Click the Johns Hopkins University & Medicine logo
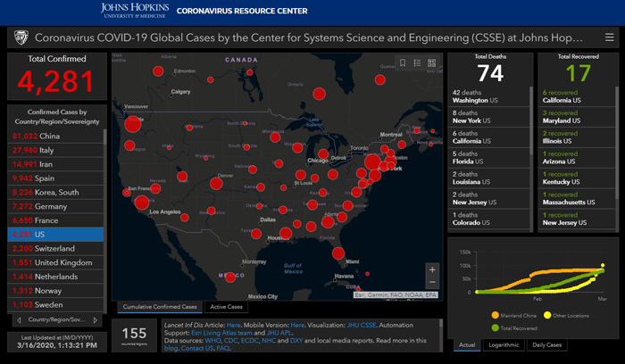This screenshot has width=625, height=364. 135,11
